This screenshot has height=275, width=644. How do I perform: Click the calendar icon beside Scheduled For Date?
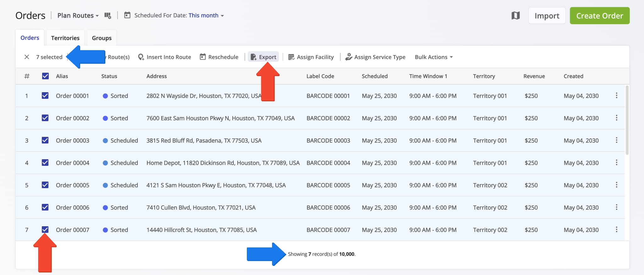coord(127,15)
